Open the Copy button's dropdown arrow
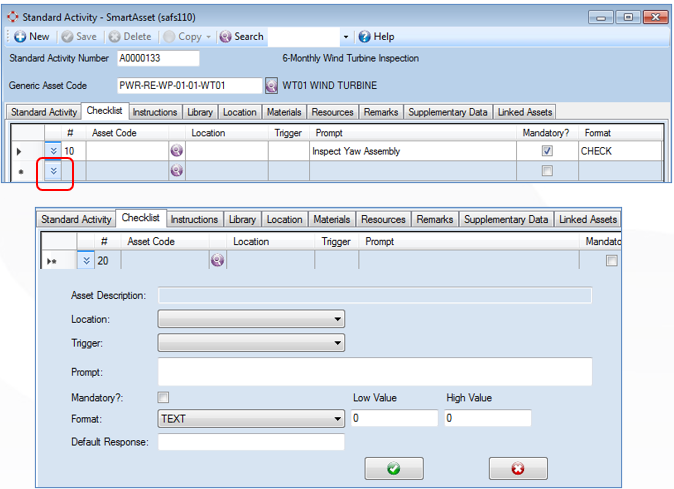The image size is (674, 489). (208, 37)
